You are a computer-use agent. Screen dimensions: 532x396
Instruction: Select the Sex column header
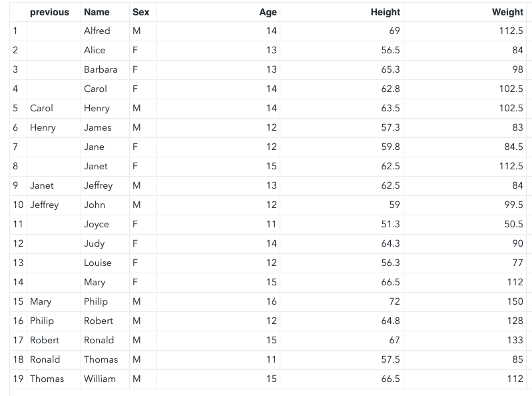[x=140, y=12]
